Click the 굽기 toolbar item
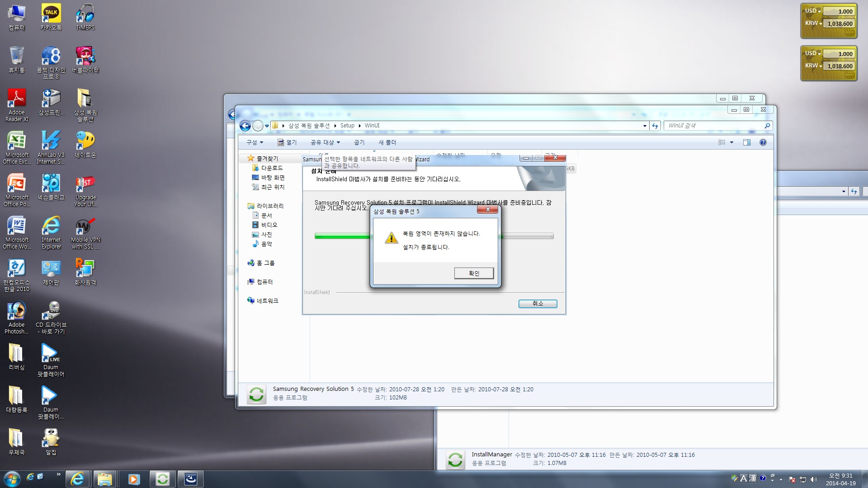The width and height of the screenshot is (868, 488). [x=359, y=142]
